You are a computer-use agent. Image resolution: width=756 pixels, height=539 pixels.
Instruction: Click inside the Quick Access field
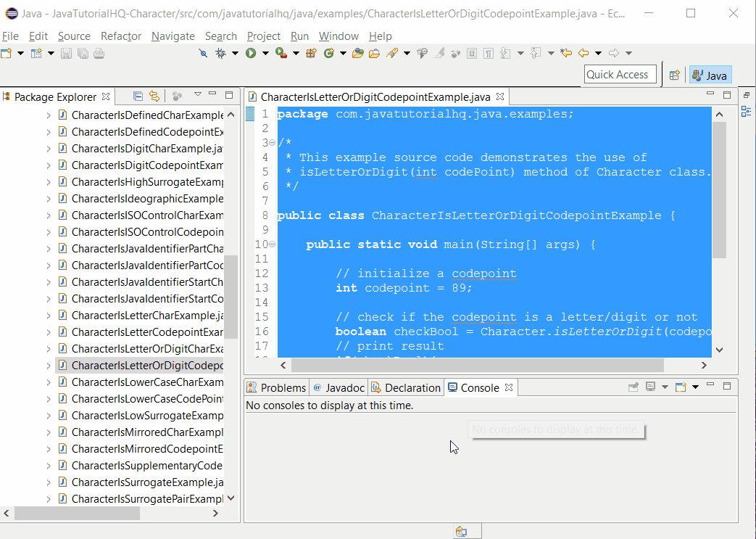tap(620, 74)
